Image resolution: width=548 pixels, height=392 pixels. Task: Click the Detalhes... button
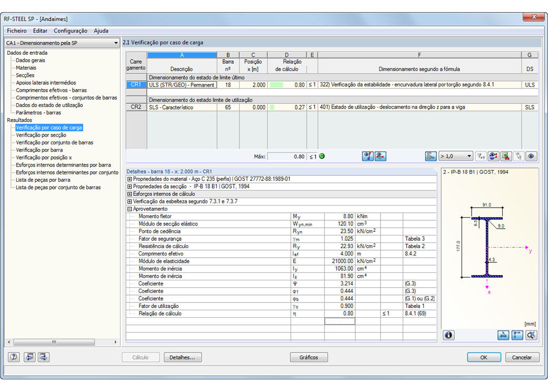182,357
